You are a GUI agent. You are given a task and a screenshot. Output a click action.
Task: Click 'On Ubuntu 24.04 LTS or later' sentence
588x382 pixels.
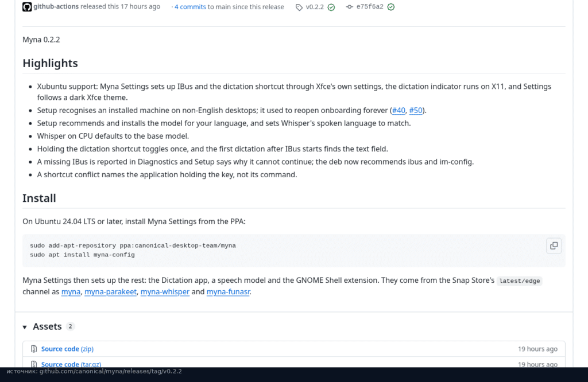(x=134, y=222)
